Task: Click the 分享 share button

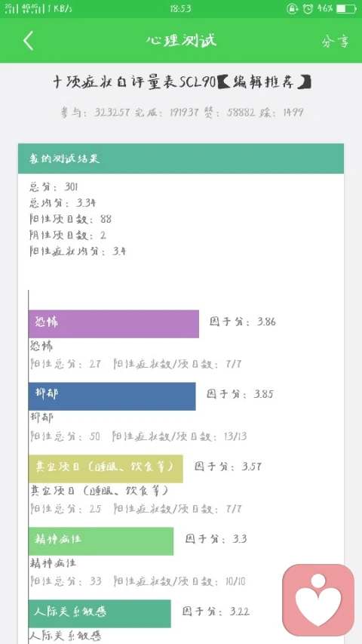Action: click(x=336, y=41)
